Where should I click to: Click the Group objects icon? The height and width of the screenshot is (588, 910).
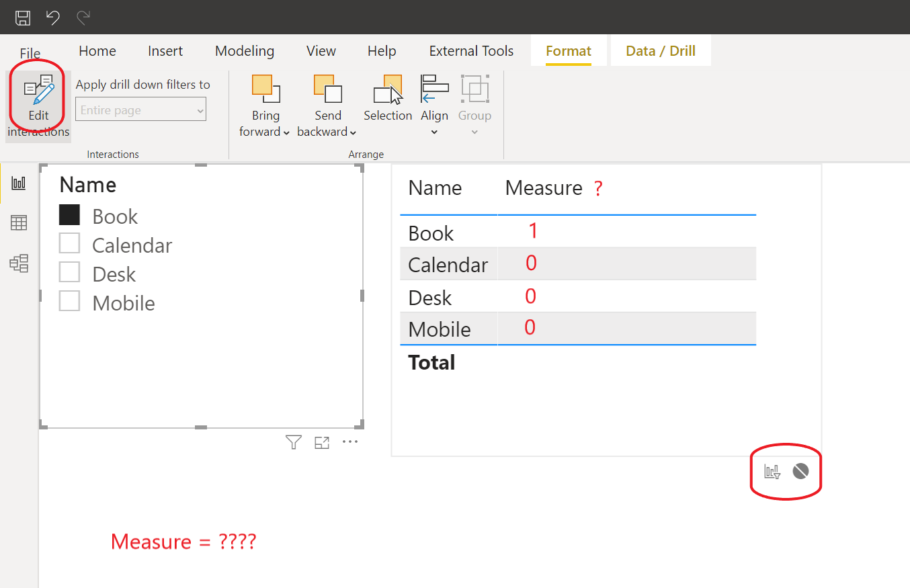pos(474,88)
